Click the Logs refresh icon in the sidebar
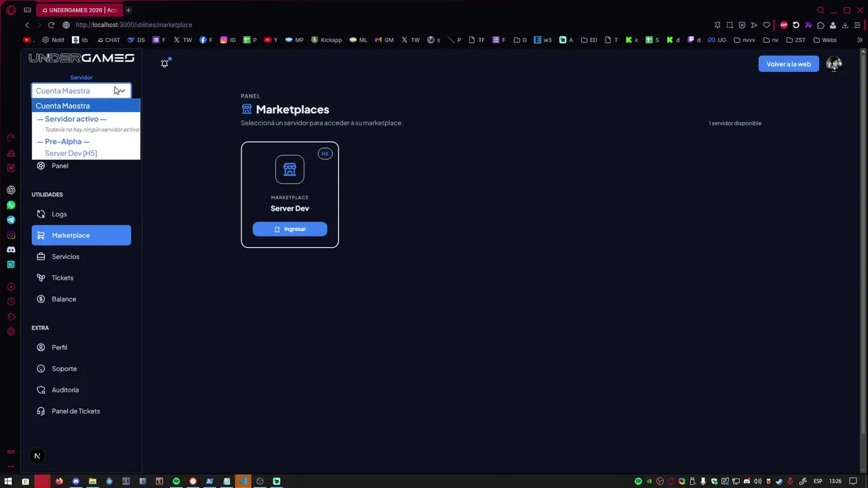 [41, 214]
